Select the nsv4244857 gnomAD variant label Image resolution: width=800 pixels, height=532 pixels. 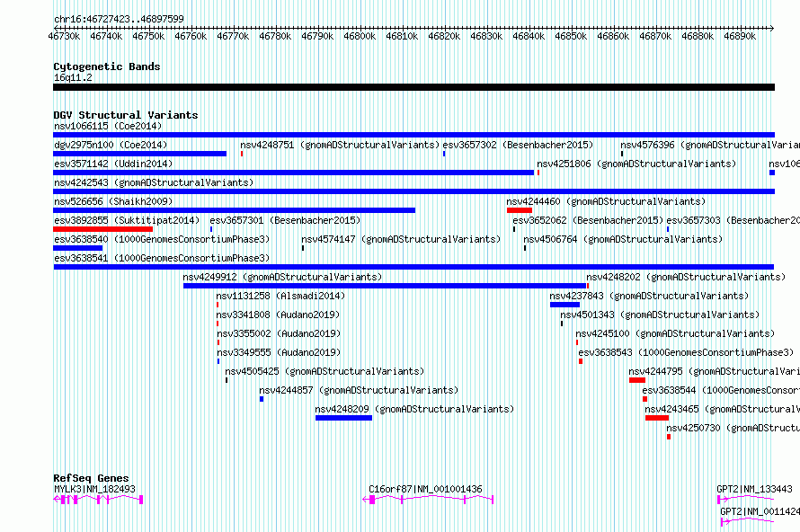[359, 390]
